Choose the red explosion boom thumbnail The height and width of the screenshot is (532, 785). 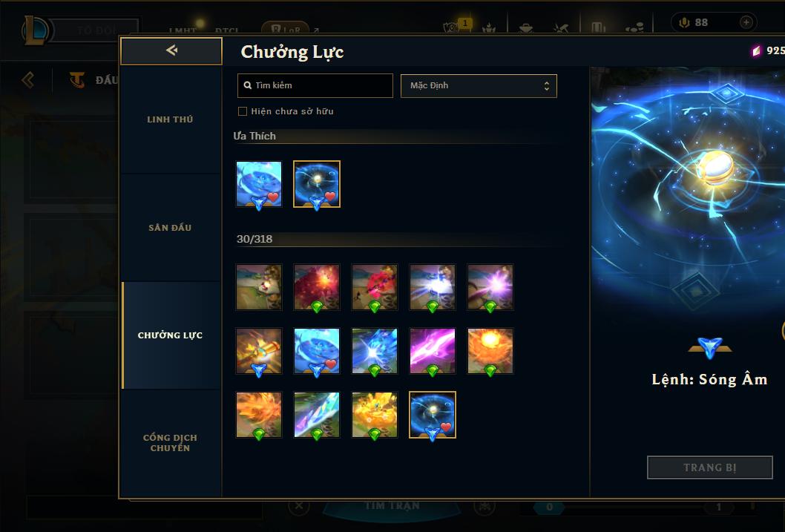tap(316, 287)
